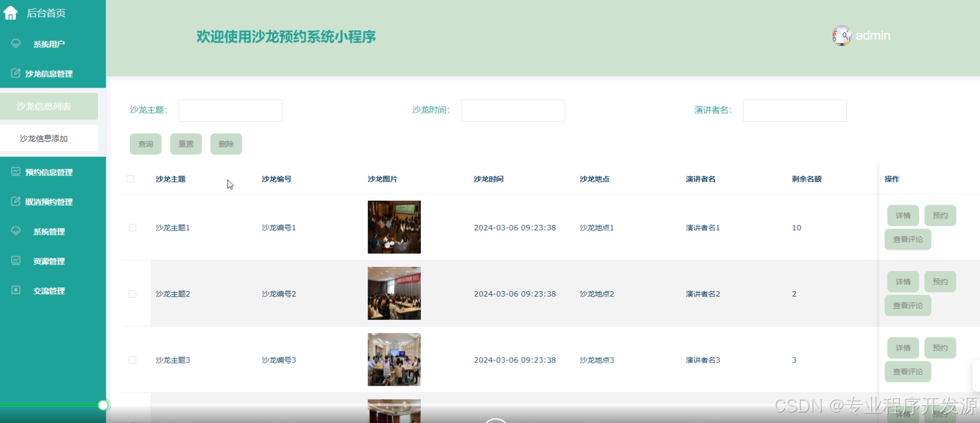Screen dimensions: 980x423
Task: Click 查看评论 for 沙龙主题1
Action: click(x=908, y=239)
